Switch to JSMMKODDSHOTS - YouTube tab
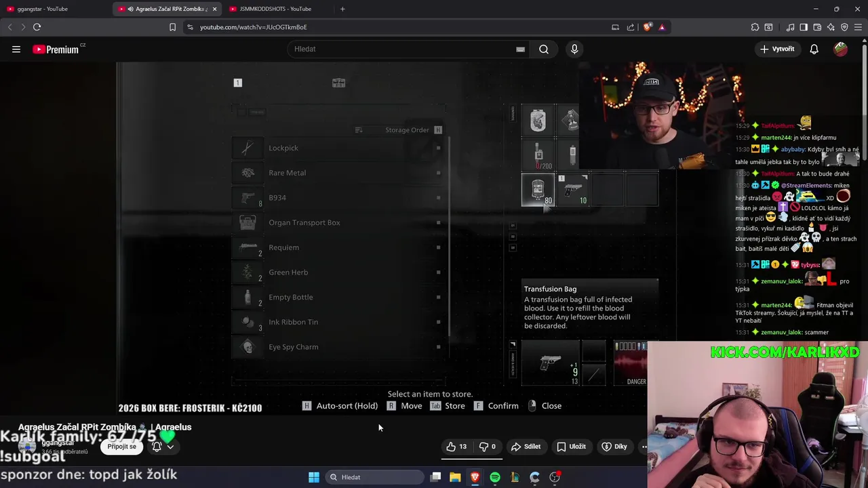868x488 pixels. 278,9
